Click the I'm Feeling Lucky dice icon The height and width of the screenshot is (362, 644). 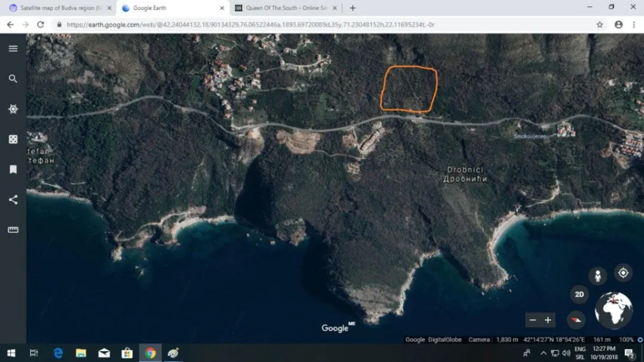12,139
